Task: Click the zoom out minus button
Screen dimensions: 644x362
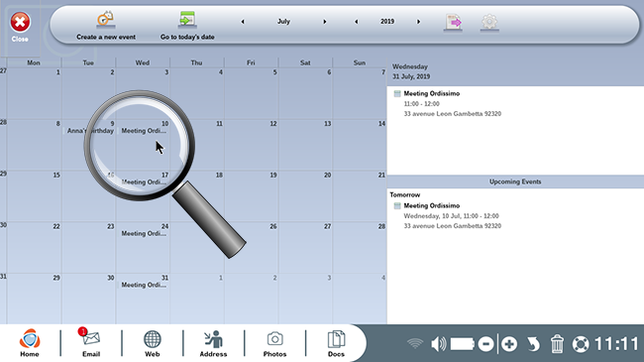Action: [x=485, y=344]
